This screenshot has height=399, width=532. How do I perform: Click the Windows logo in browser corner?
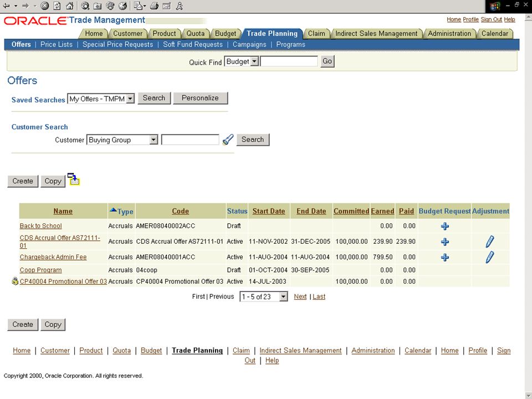click(495, 6)
